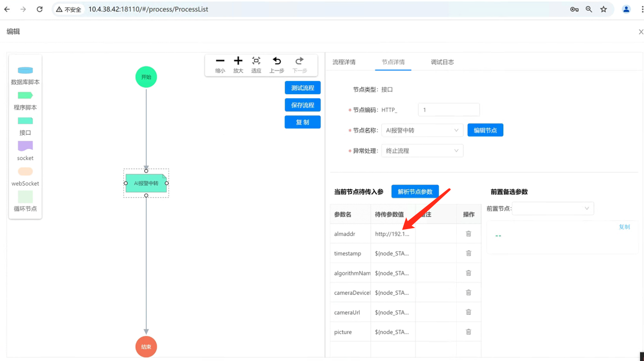Open saved passwords key icon

click(x=574, y=9)
